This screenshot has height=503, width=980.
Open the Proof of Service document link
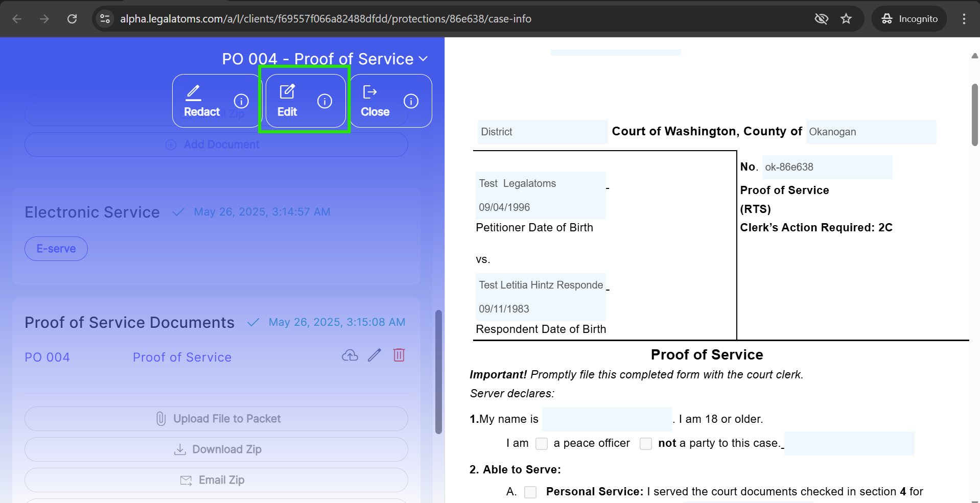coord(182,357)
